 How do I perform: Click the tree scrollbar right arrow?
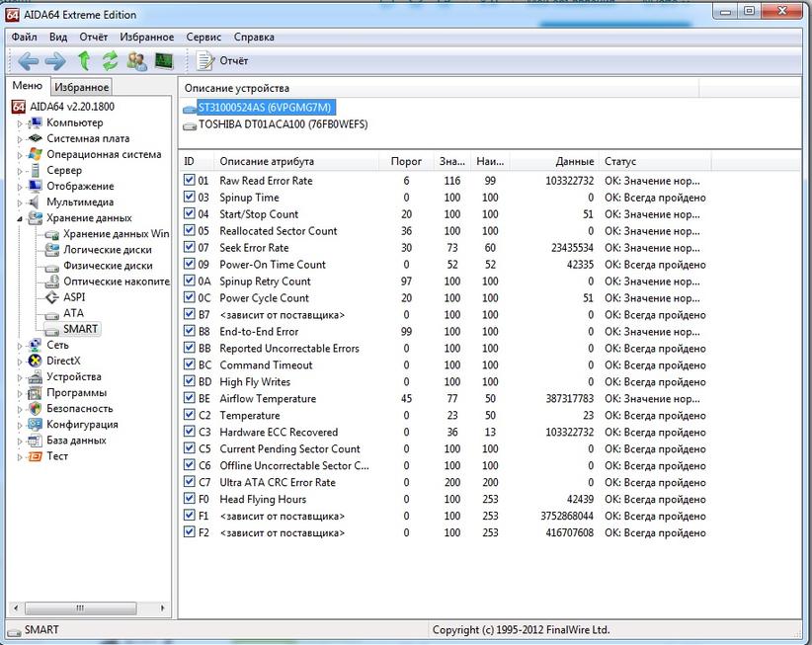coord(163,607)
